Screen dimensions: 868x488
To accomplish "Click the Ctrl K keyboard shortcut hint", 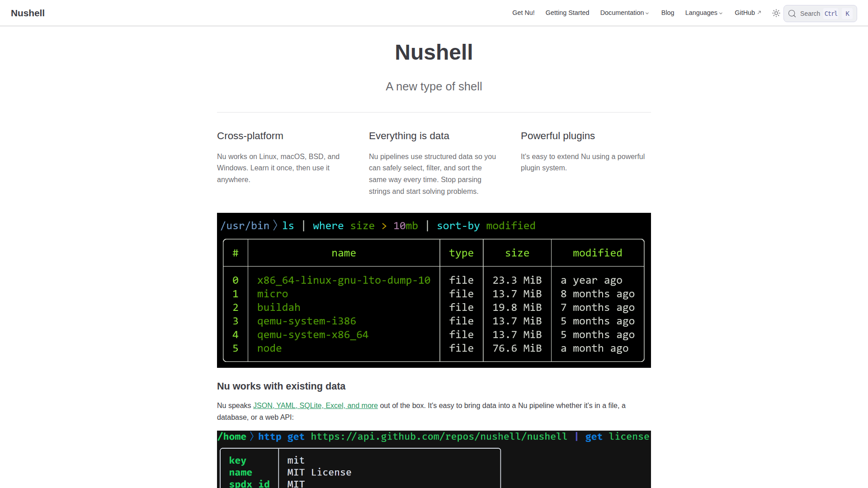I will (838, 14).
